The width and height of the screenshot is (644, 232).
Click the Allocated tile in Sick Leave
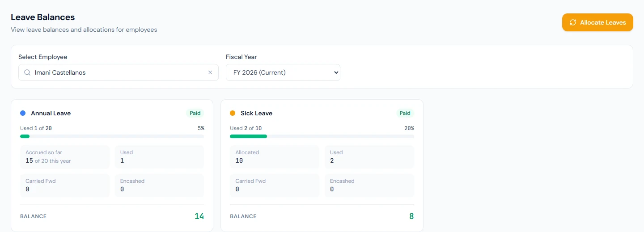tap(275, 157)
